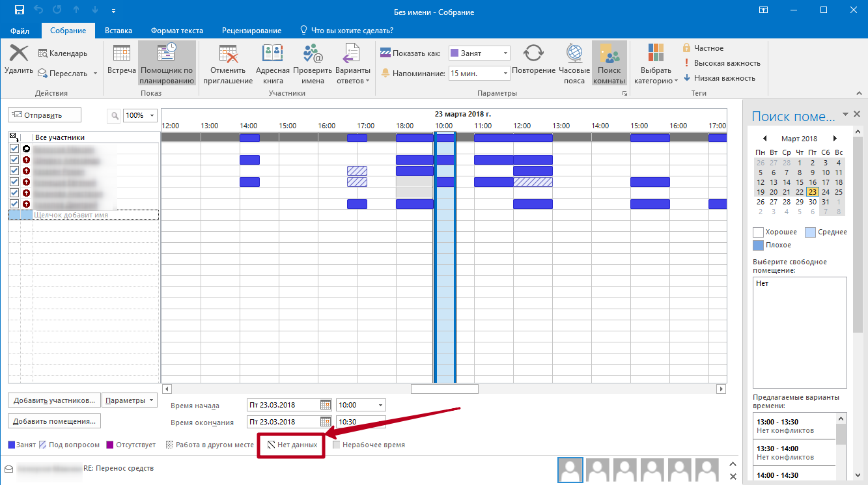The image size is (868, 485).
Task: Expand the Параметры button dropdown
Action: pyautogui.click(x=152, y=400)
